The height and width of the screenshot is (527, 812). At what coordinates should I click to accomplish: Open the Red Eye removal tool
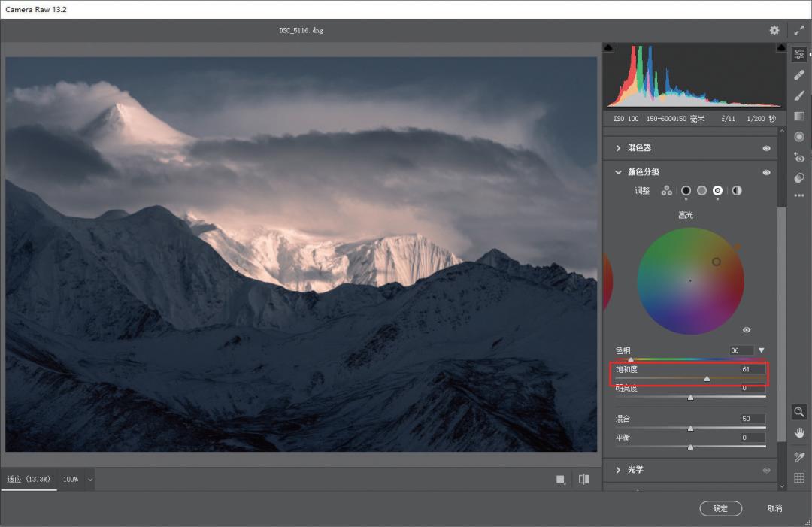tap(799, 158)
